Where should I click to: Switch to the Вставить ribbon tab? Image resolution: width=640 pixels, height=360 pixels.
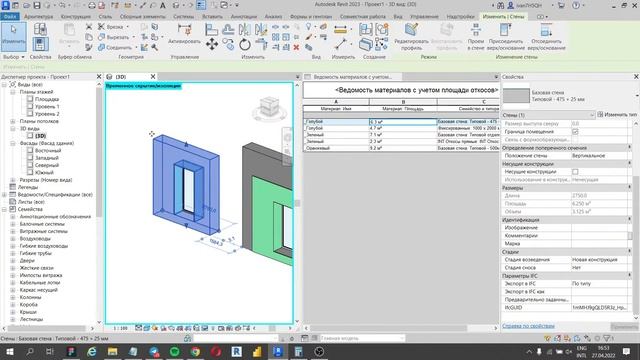tap(212, 16)
